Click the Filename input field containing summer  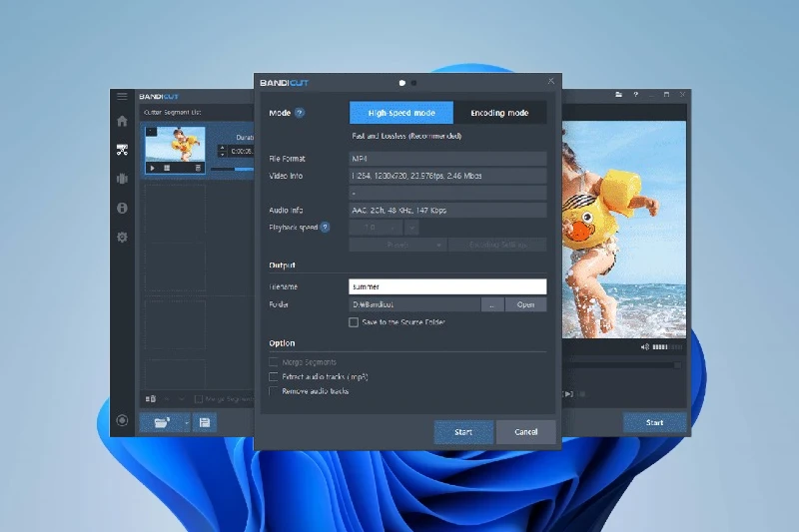coord(447,287)
